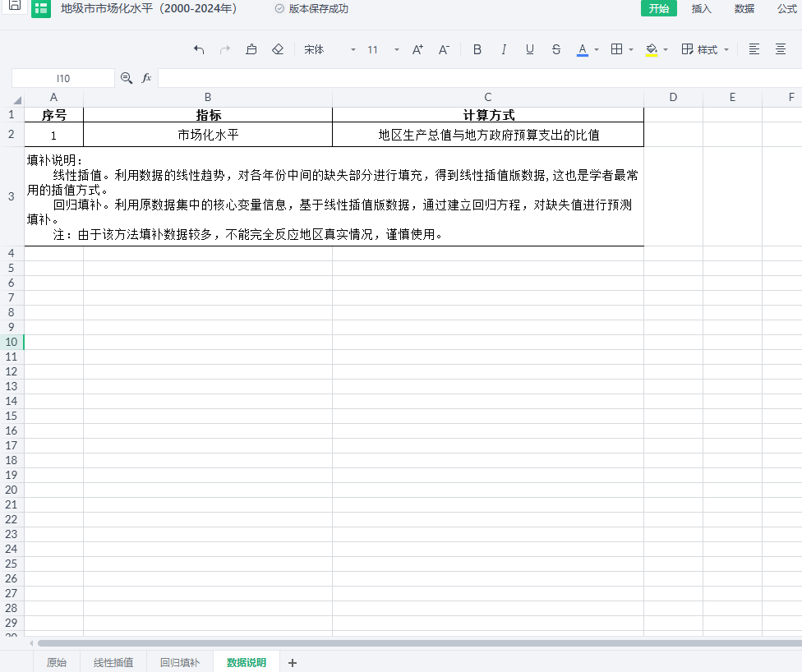
Task: Click the borders grid icon
Action: point(617,49)
